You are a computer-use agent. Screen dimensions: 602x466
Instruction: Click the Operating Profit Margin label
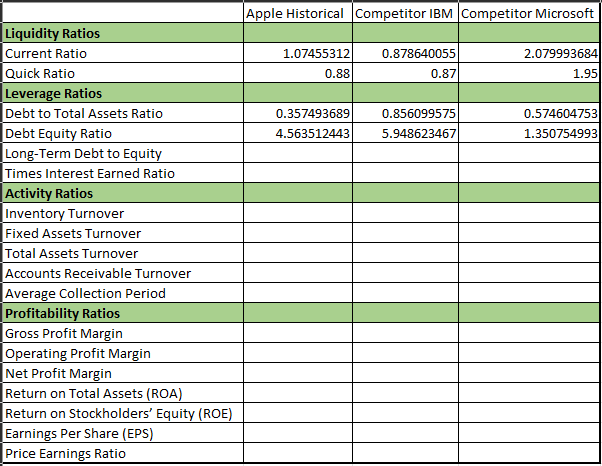click(x=78, y=354)
